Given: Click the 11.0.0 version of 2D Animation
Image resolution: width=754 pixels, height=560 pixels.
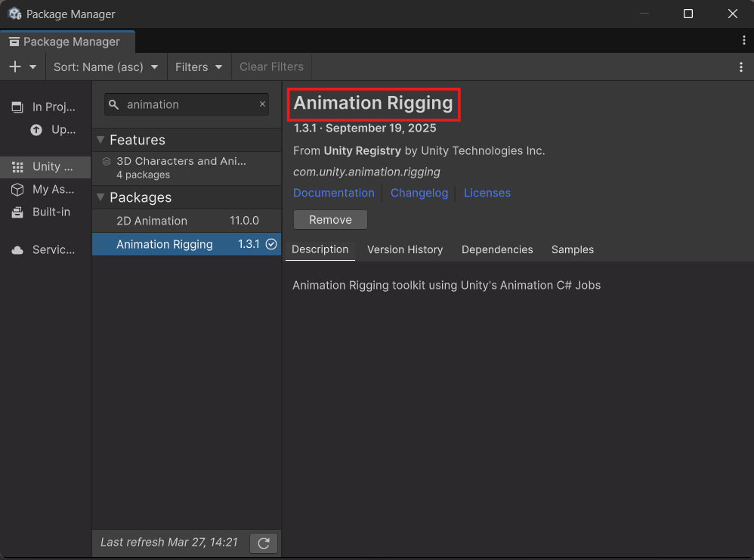Looking at the screenshot, I should [x=244, y=221].
